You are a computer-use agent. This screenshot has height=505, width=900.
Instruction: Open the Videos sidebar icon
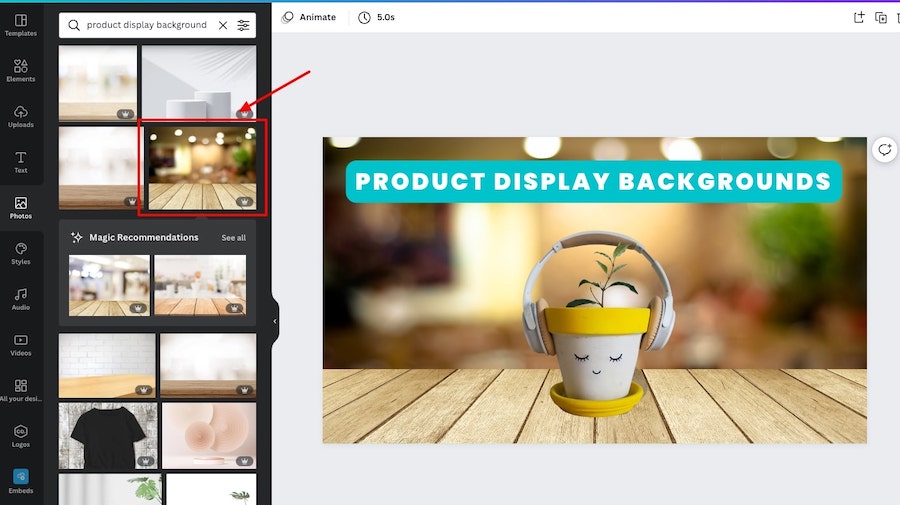[x=21, y=345]
